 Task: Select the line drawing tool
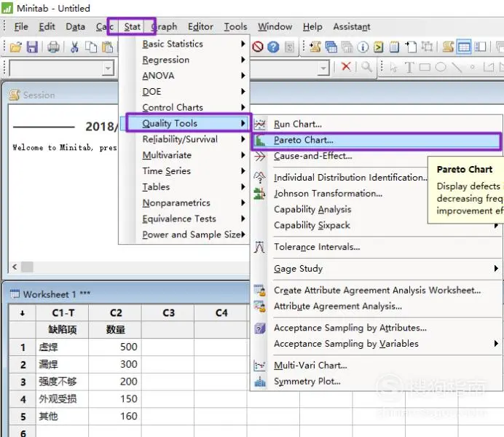click(x=457, y=67)
